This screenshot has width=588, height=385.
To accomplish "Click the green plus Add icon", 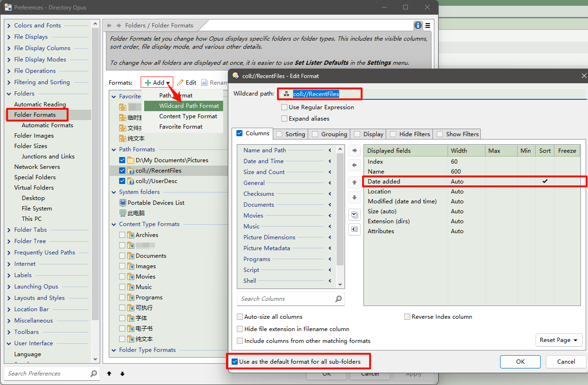I will click(148, 82).
